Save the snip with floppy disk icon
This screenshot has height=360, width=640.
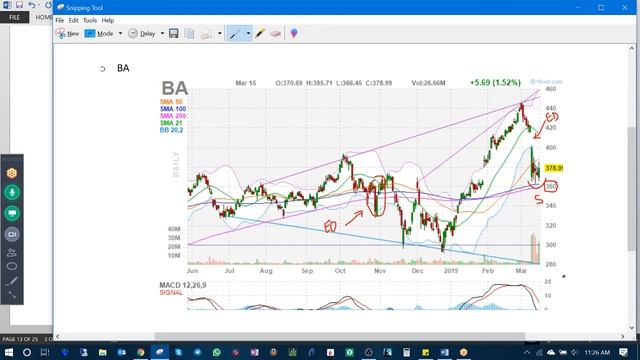[174, 33]
